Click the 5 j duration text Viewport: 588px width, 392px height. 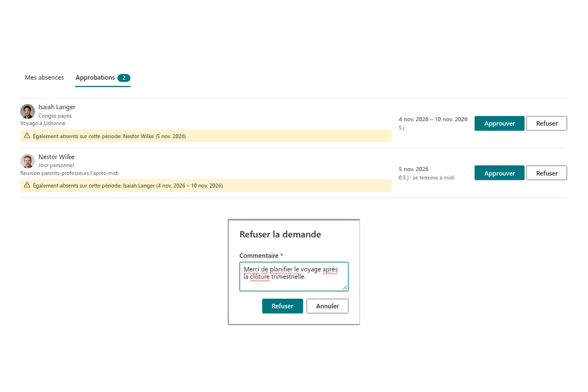(401, 128)
